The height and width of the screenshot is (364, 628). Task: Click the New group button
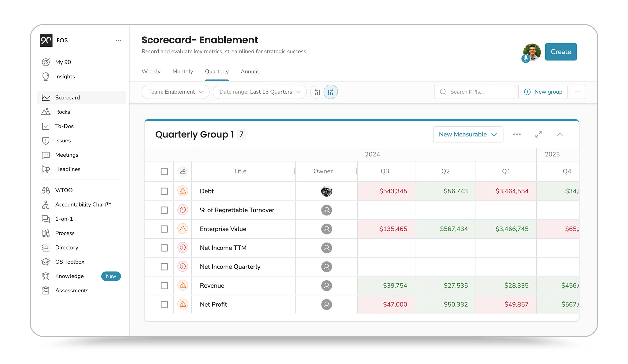543,92
